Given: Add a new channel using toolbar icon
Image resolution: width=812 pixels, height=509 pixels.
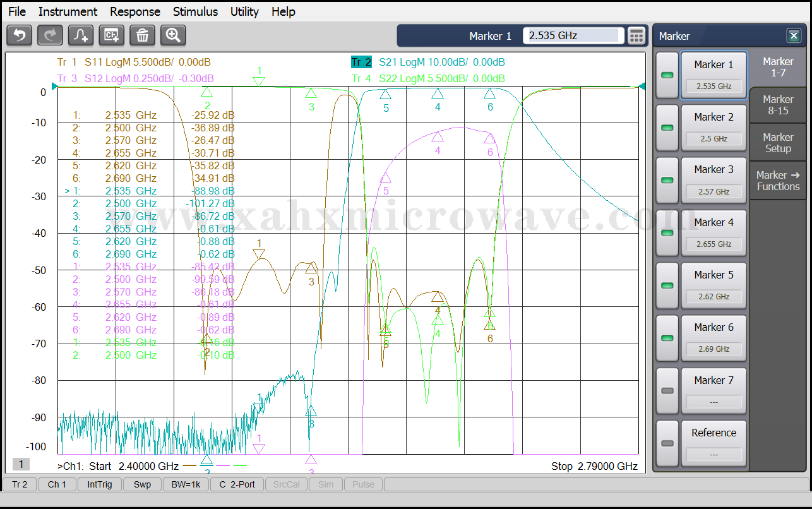Looking at the screenshot, I should coord(112,35).
